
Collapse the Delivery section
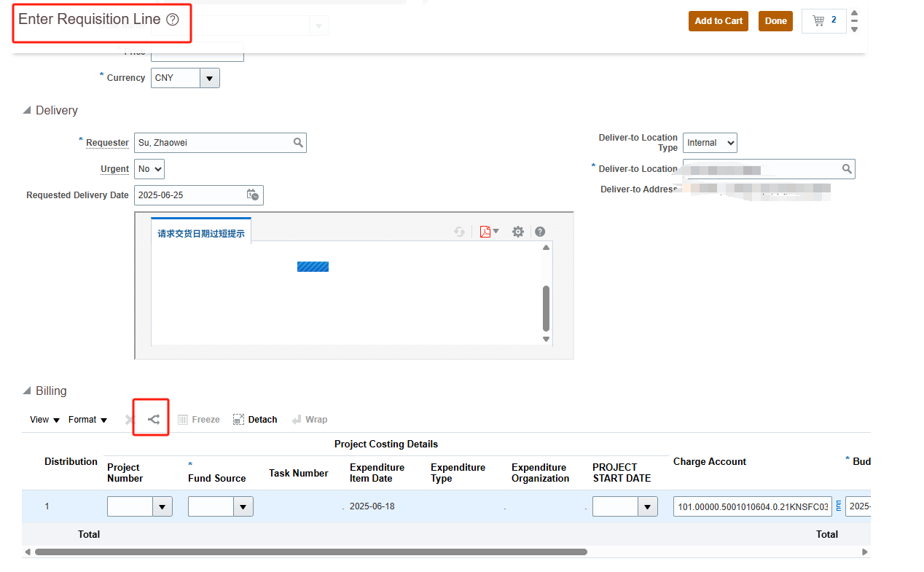tap(28, 110)
